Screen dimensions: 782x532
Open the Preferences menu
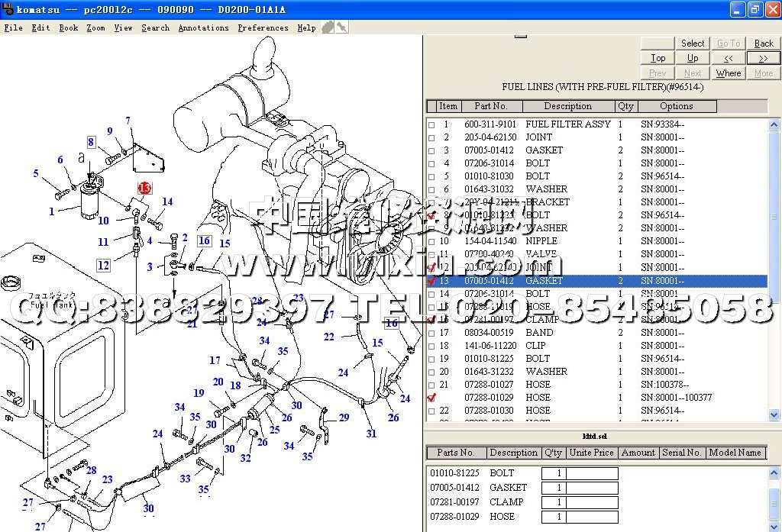click(x=263, y=27)
